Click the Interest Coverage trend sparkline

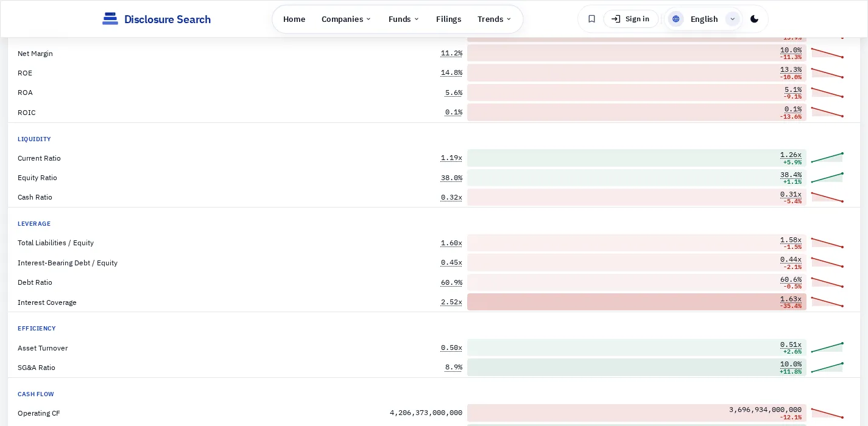pyautogui.click(x=827, y=302)
